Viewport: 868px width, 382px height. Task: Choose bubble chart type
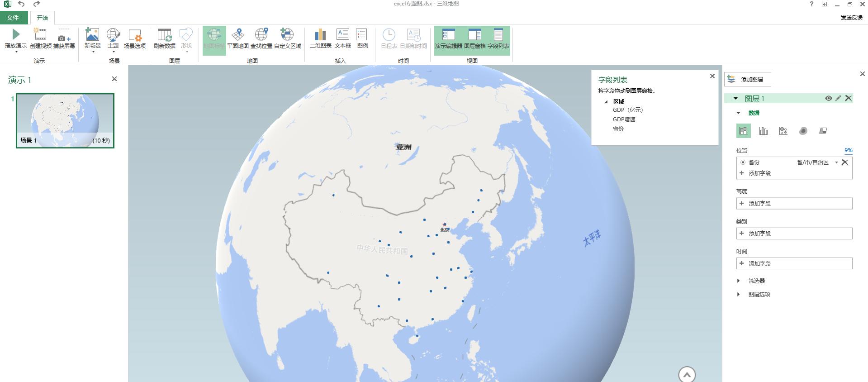(x=783, y=131)
